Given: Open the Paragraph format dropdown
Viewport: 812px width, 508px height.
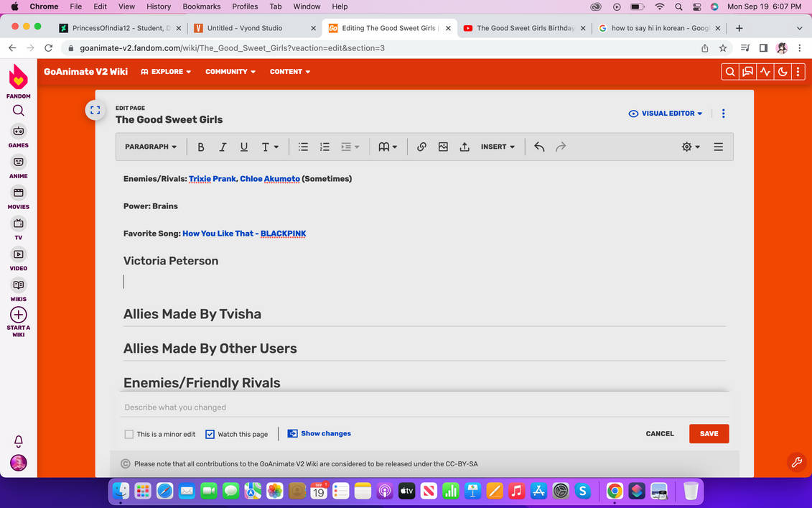Looking at the screenshot, I should (151, 147).
